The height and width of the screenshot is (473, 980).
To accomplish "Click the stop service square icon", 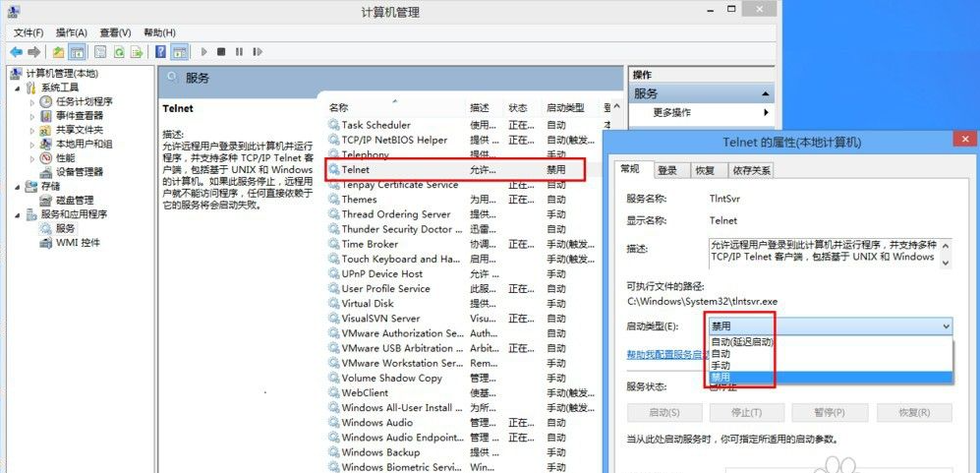I will pos(221,51).
